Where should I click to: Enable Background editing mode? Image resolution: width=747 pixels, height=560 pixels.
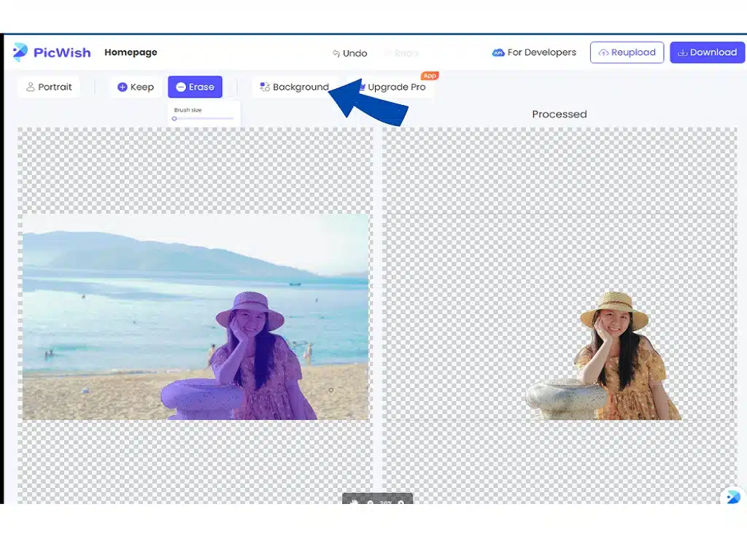[x=295, y=87]
